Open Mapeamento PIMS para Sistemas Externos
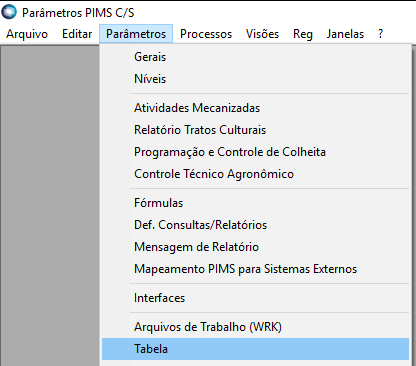The height and width of the screenshot is (366, 416). point(255,269)
